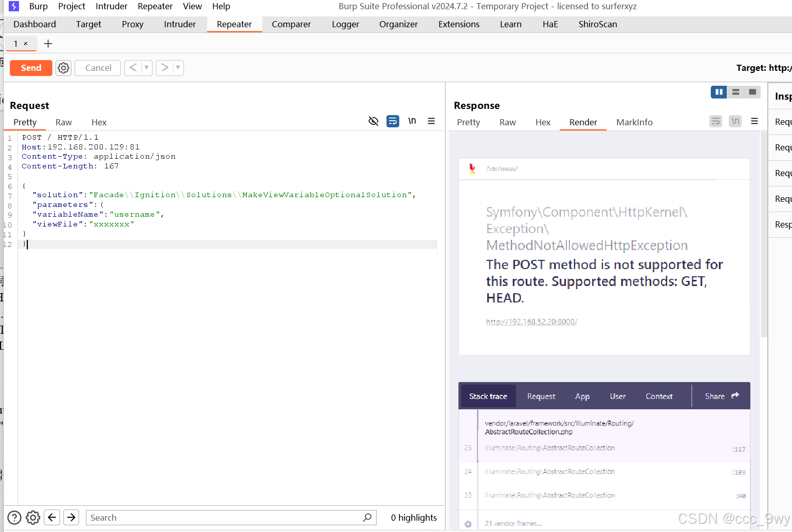Switch to top-bottom layout
This screenshot has width=792, height=532.
(x=735, y=92)
